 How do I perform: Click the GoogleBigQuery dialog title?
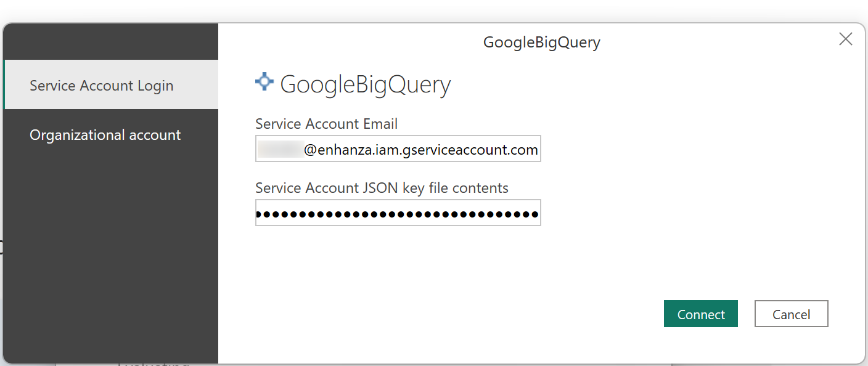[x=541, y=42]
